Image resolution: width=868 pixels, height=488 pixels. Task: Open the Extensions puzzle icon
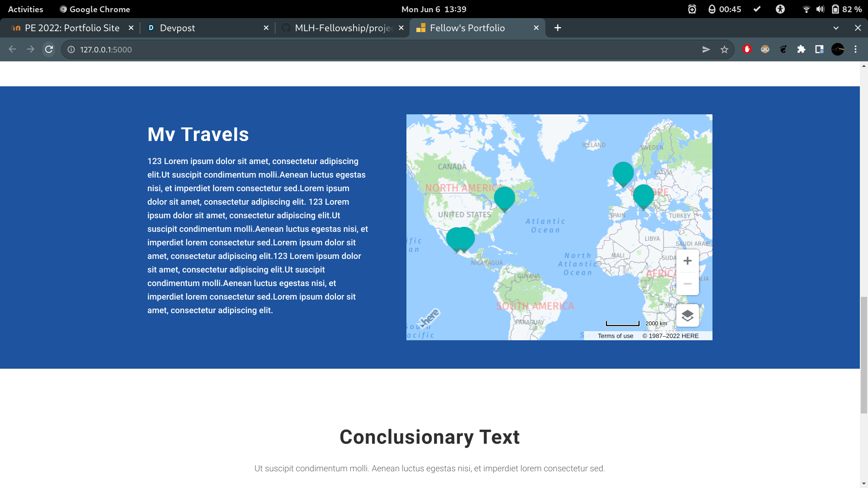[x=802, y=50]
